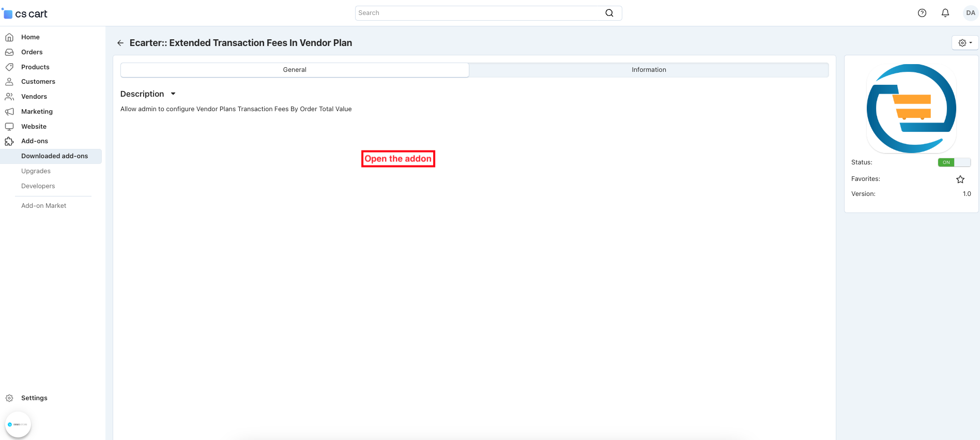The image size is (980, 440).
Task: Switch to the Information tab
Action: (648, 70)
